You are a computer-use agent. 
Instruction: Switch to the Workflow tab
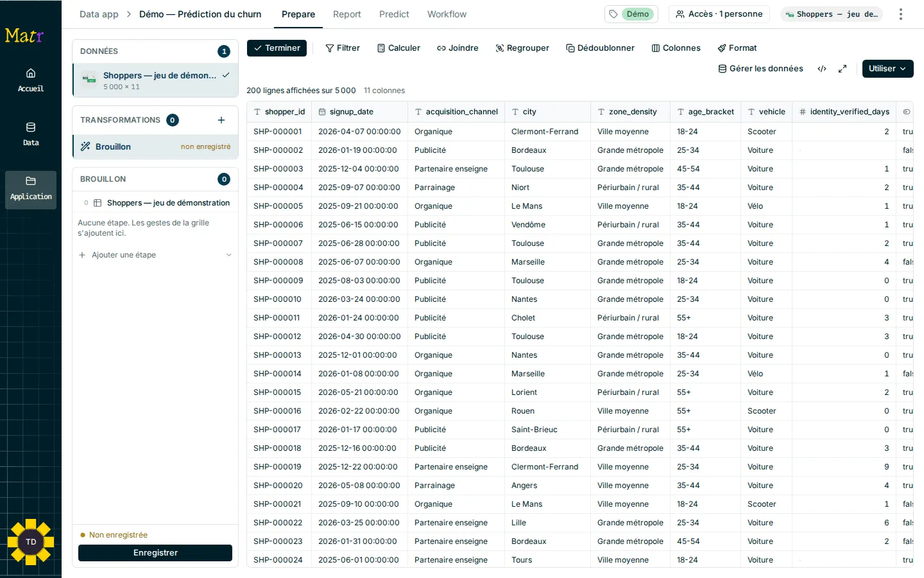447,14
